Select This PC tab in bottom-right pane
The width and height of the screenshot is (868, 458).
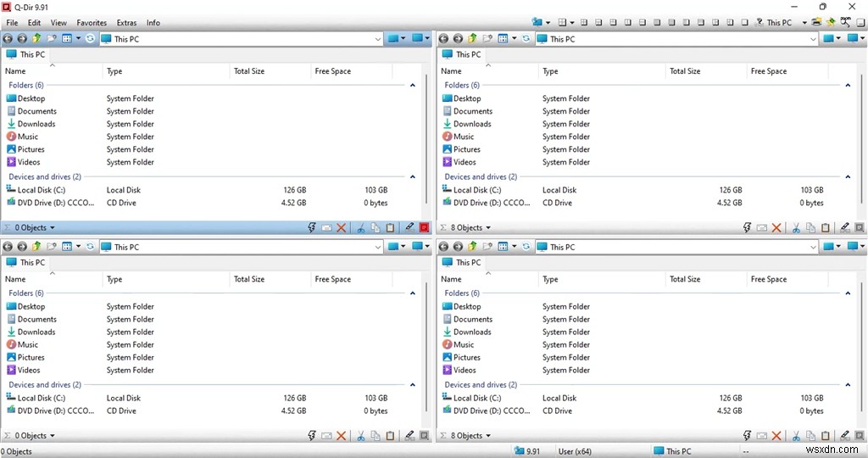pyautogui.click(x=462, y=263)
